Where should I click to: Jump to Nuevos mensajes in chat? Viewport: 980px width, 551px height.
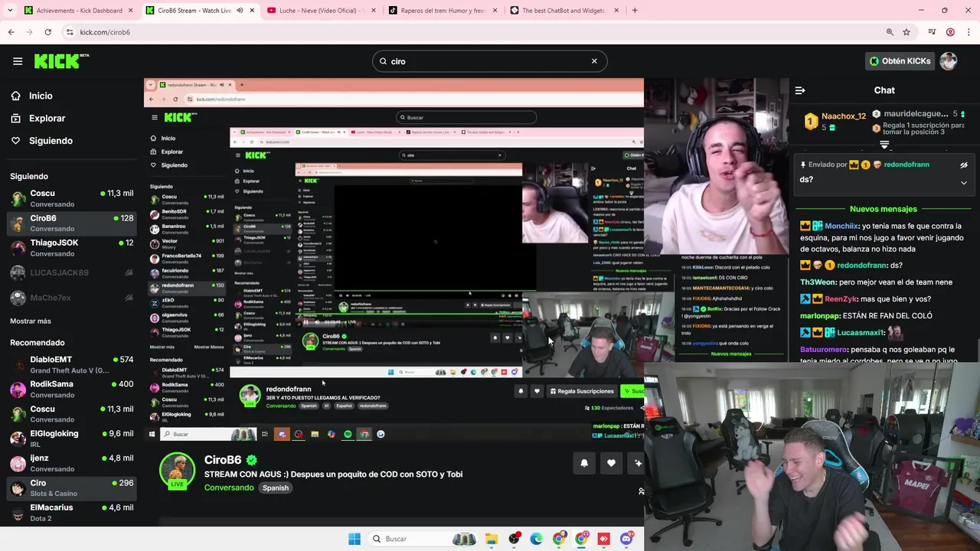[883, 209]
